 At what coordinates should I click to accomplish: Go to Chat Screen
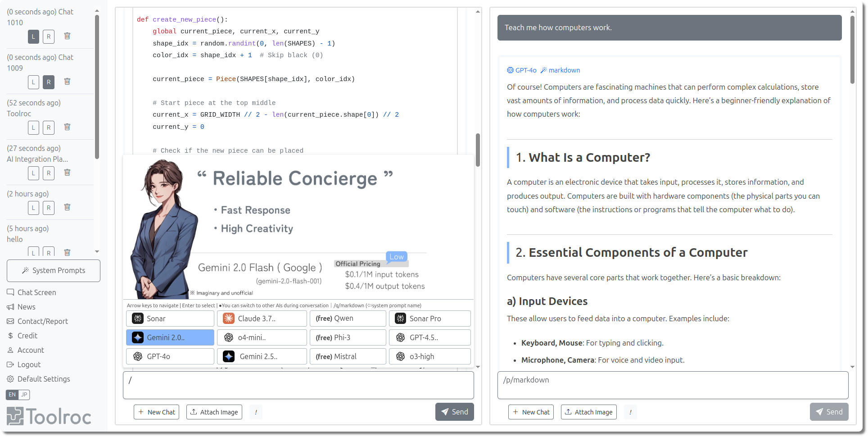point(32,292)
